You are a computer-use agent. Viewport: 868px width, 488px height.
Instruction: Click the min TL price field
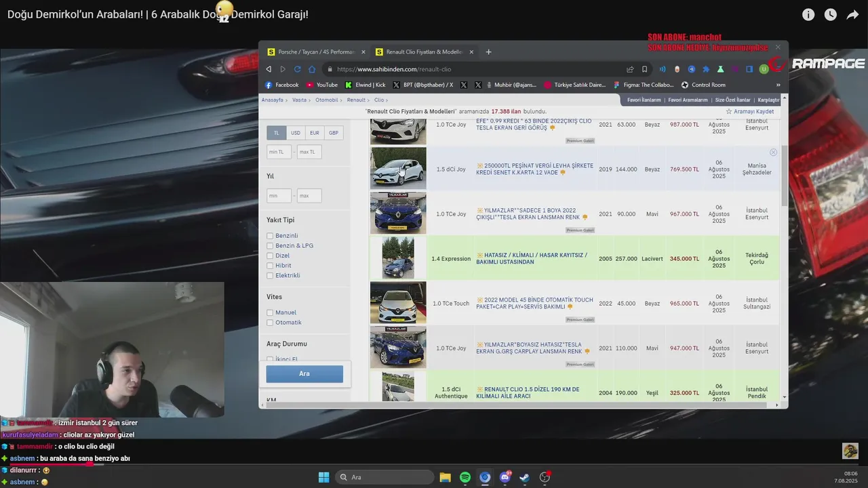click(279, 152)
